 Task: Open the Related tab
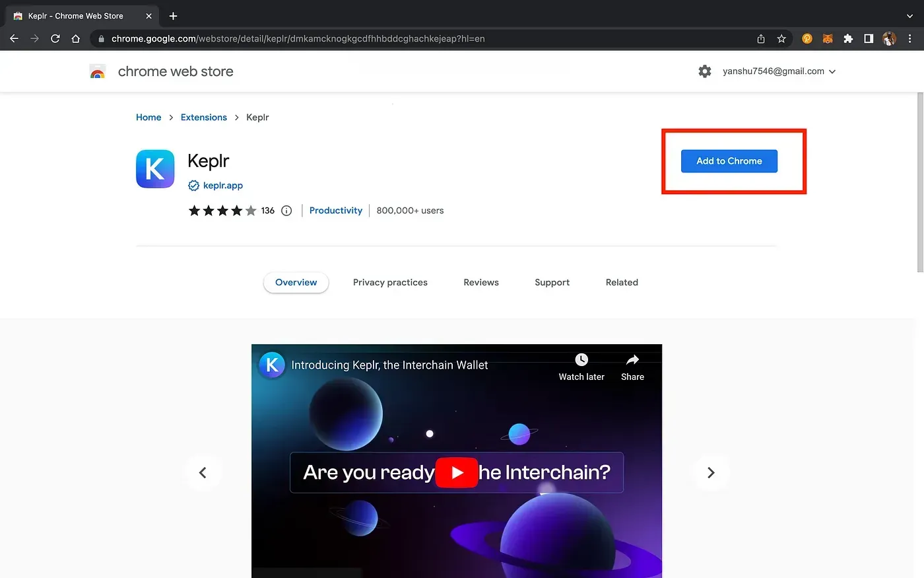622,283
